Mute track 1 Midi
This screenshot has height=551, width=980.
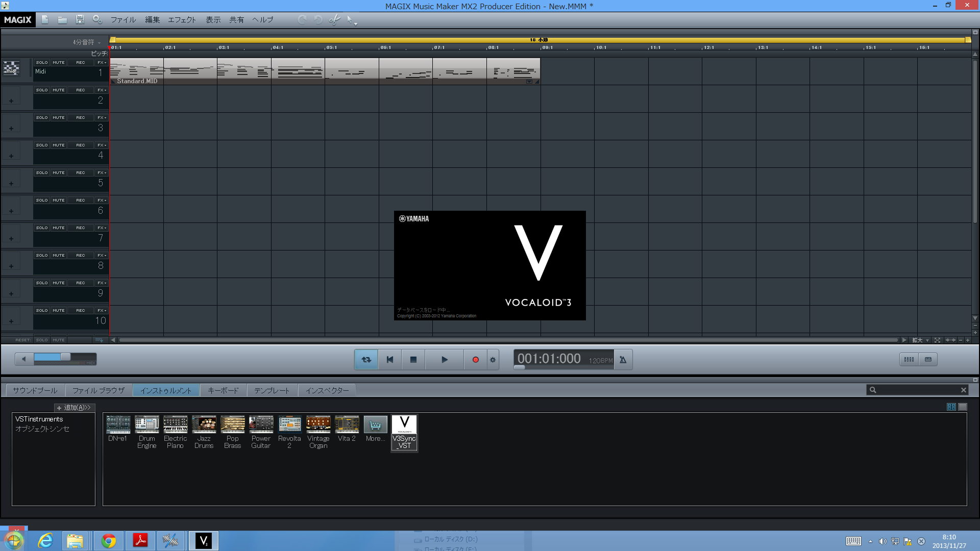click(59, 62)
